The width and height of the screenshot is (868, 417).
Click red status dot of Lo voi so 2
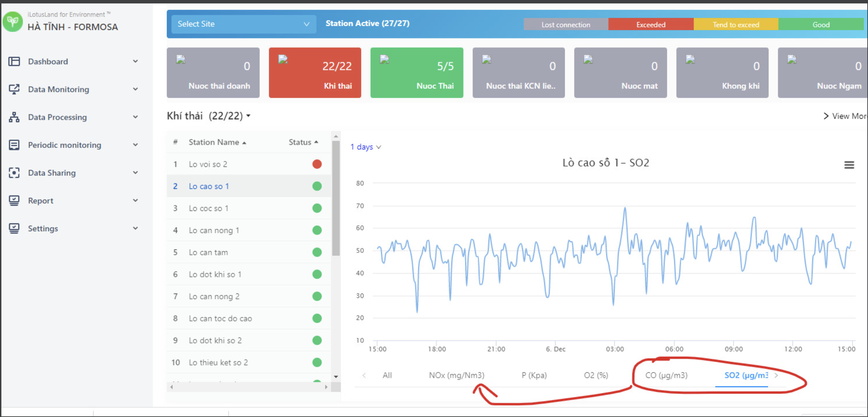pyautogui.click(x=317, y=164)
